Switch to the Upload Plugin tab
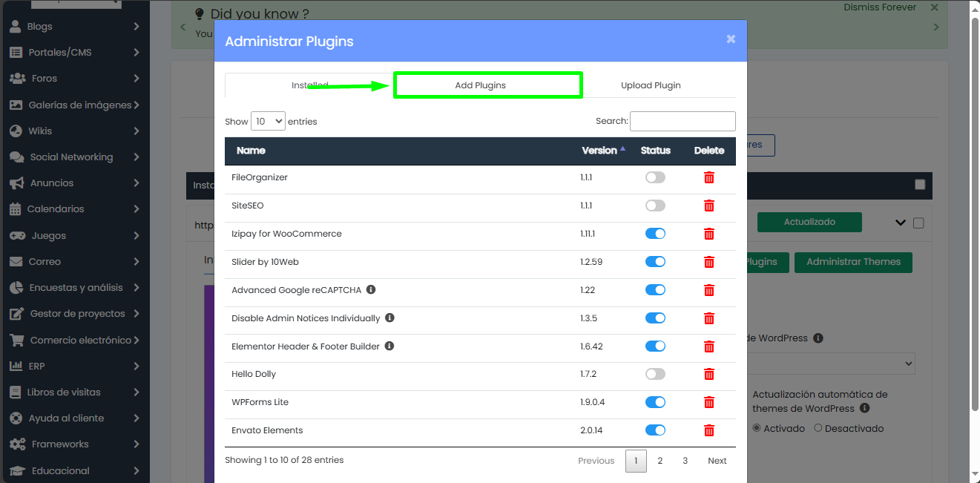This screenshot has width=980, height=483. (651, 85)
